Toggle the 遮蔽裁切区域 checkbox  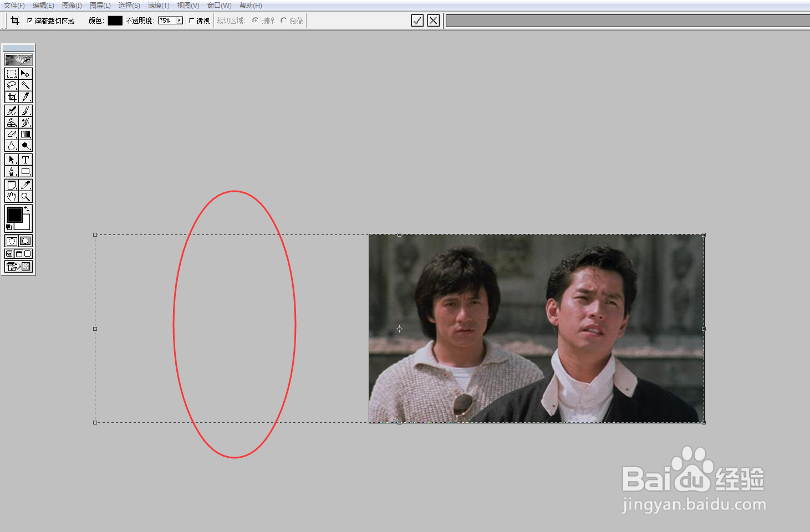[30, 21]
